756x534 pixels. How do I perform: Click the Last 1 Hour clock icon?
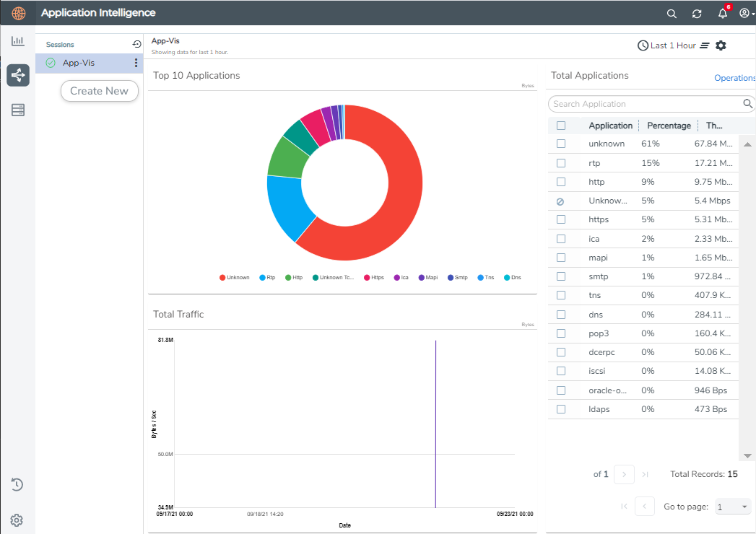(x=643, y=45)
